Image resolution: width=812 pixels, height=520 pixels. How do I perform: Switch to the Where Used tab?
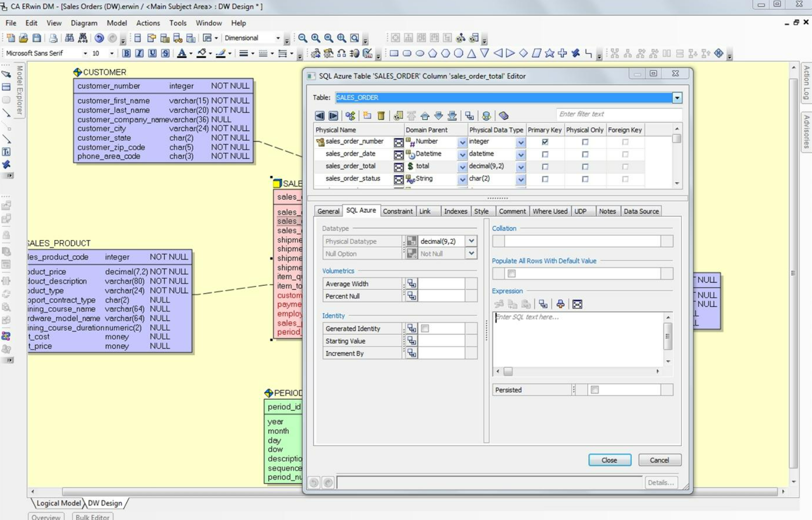click(x=550, y=211)
